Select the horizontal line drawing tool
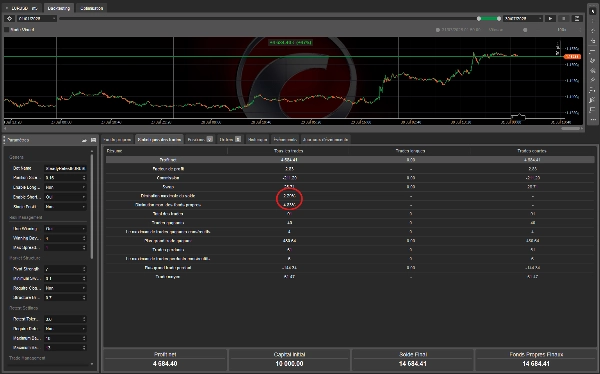 (x=593, y=51)
